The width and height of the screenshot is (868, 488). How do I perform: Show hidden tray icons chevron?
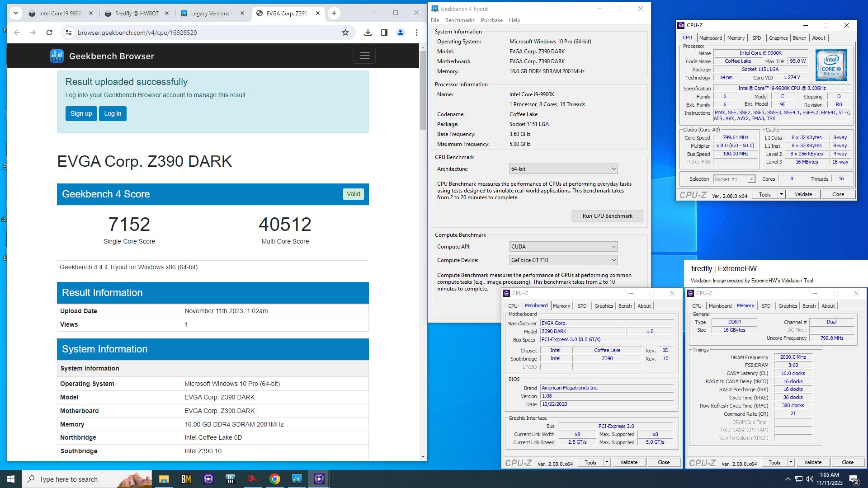[788, 479]
